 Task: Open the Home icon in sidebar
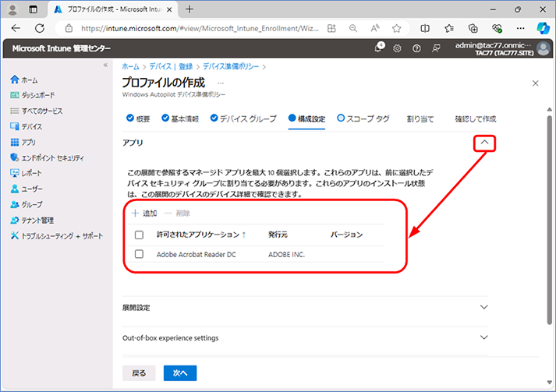coord(15,79)
